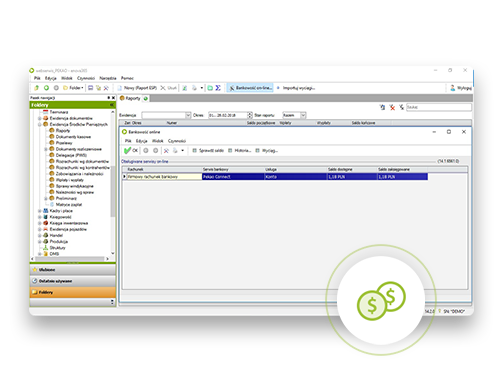Click the Wyciąg toolbar button

tap(267, 151)
